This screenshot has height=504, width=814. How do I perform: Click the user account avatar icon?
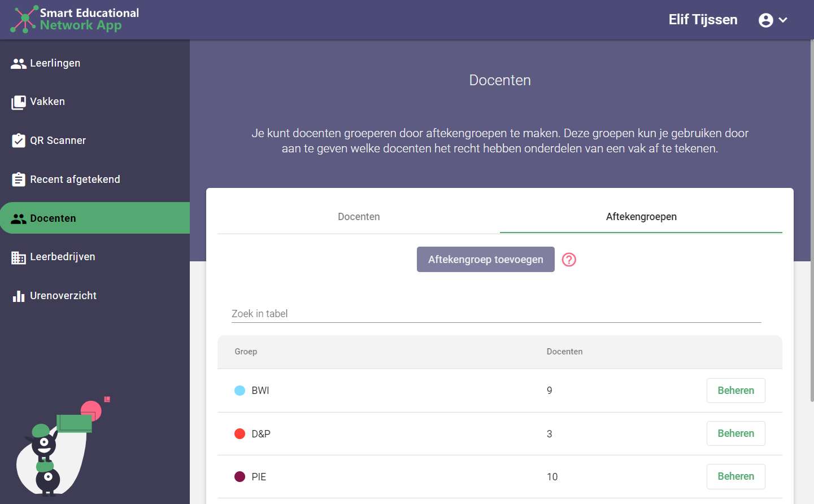click(766, 20)
